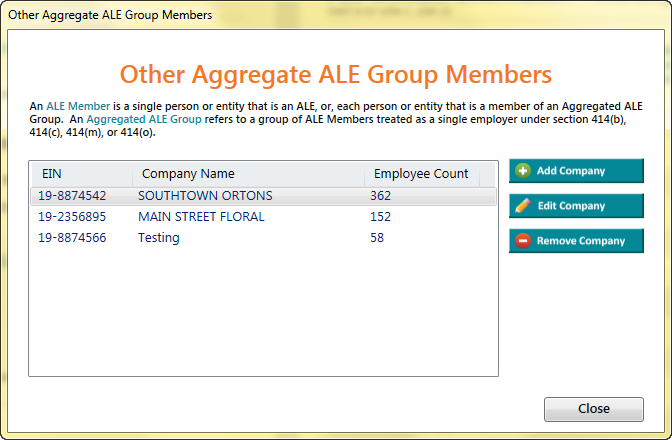The image size is (672, 440).
Task: Click the employee count value 58
Action: point(377,238)
